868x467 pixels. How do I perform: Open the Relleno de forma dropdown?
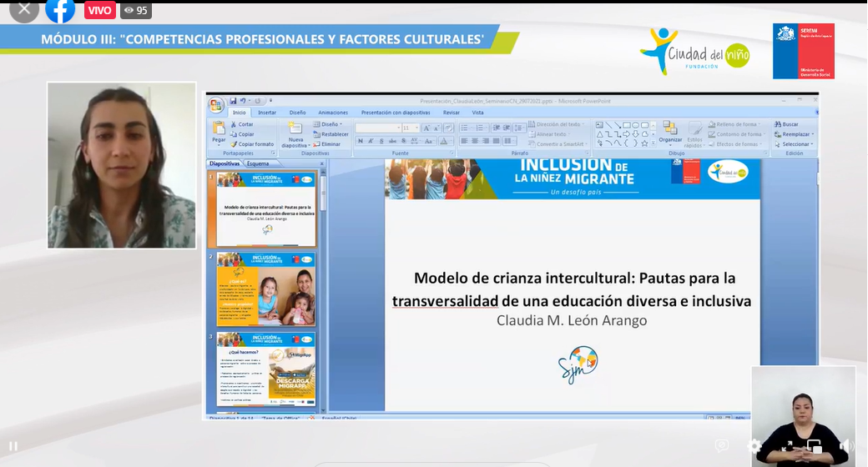[737, 124]
